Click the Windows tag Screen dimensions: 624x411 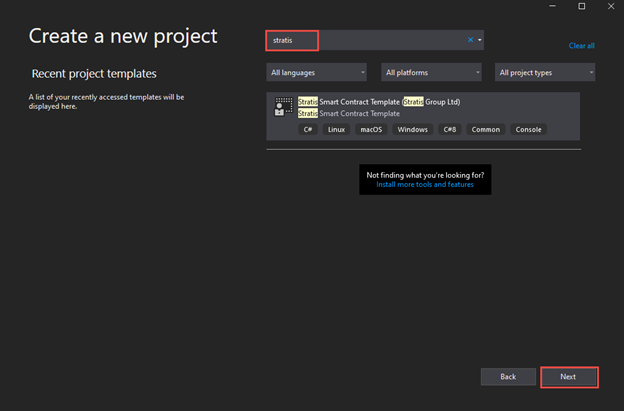(x=412, y=130)
